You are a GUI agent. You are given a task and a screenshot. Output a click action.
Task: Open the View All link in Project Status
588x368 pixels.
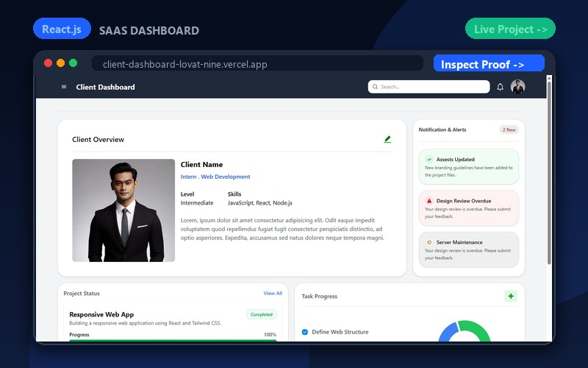(273, 293)
